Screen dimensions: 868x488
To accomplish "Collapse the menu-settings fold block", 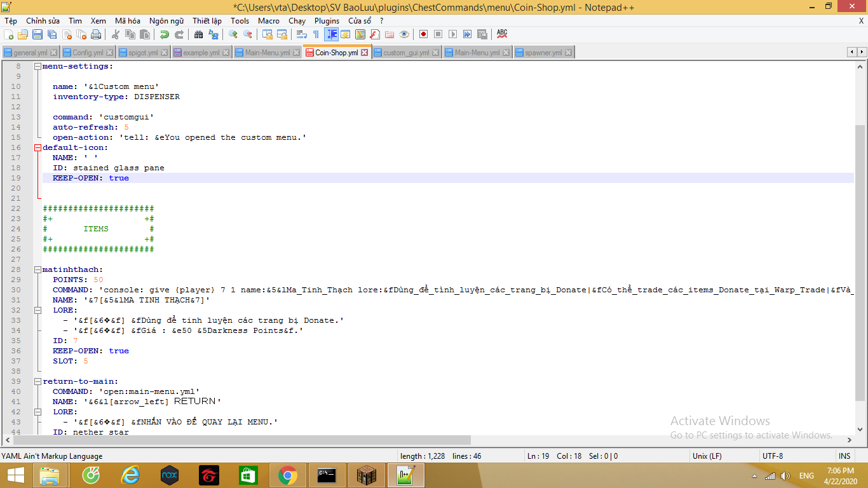I will click(x=37, y=66).
